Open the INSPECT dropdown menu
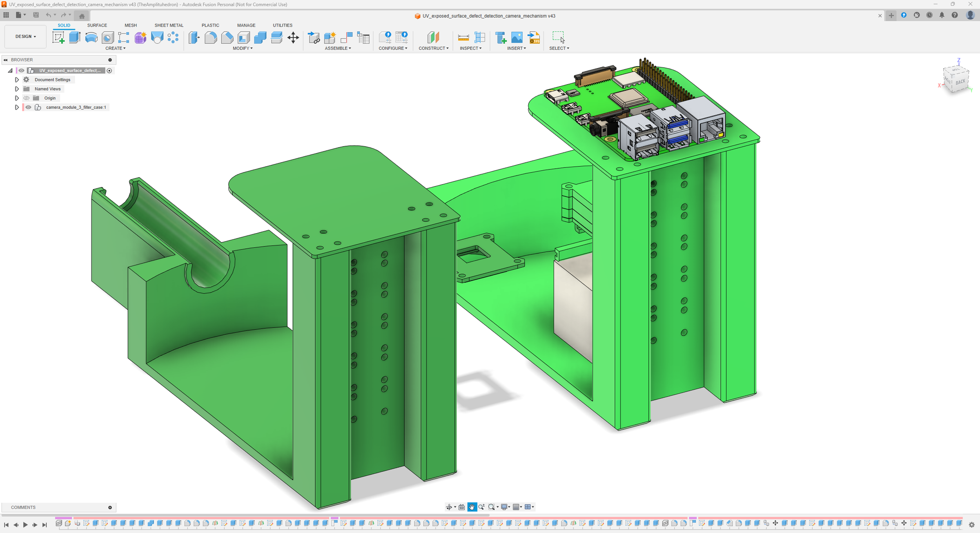The width and height of the screenshot is (980, 533). tap(471, 48)
